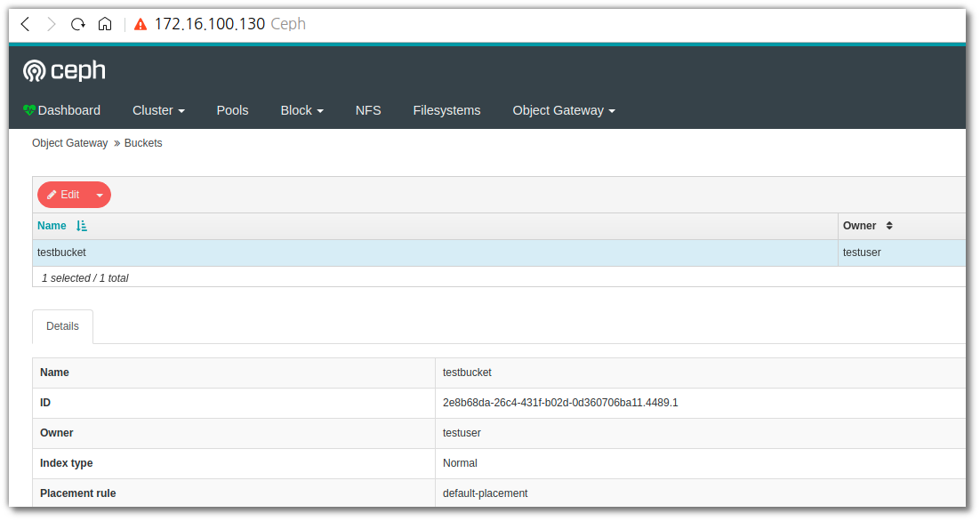This screenshot has width=980, height=521.
Task: Click the Owner label in details
Action: click(x=56, y=433)
